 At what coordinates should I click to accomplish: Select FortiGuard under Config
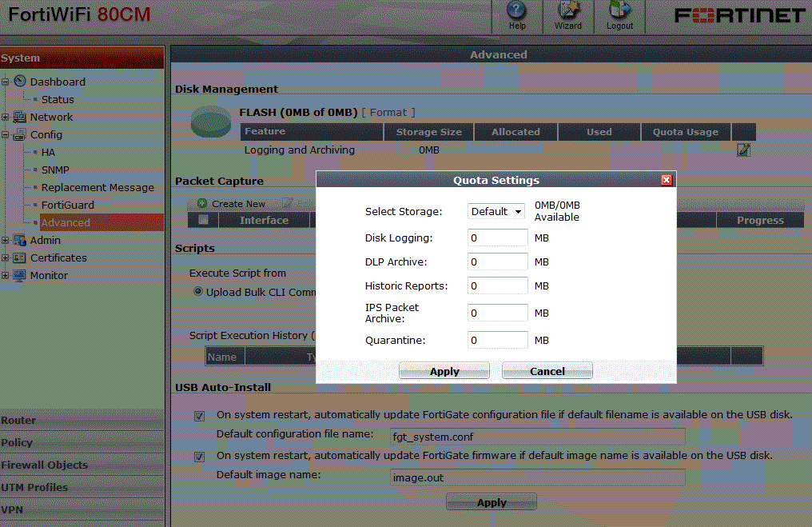click(67, 206)
